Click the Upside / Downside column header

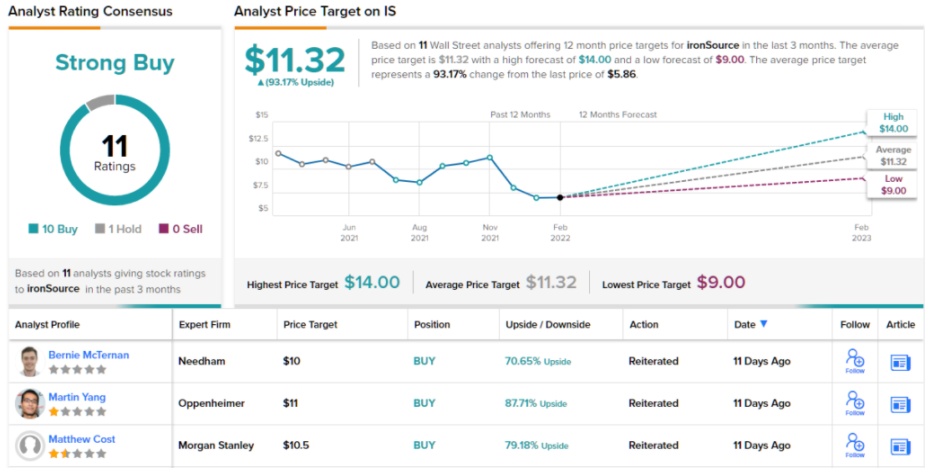pyautogui.click(x=550, y=325)
